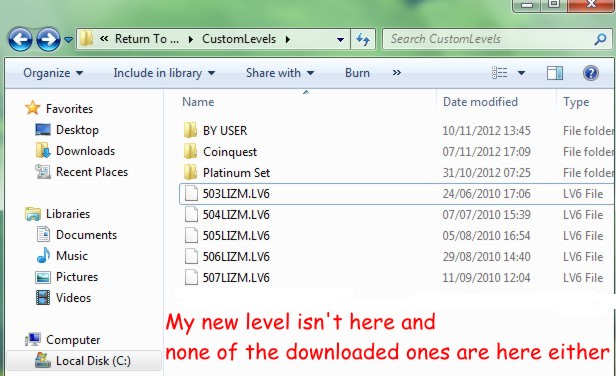Go back with the Back arrow button

pyautogui.click(x=20, y=39)
